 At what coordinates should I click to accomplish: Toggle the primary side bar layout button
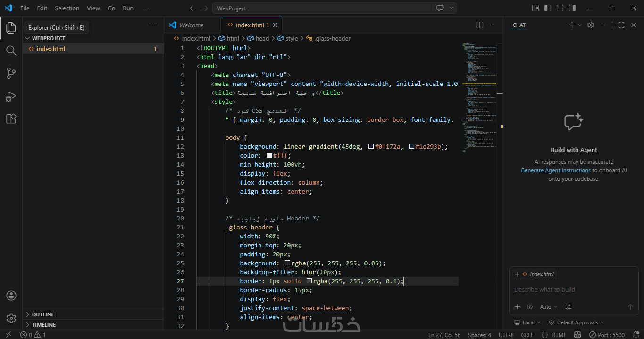548,8
